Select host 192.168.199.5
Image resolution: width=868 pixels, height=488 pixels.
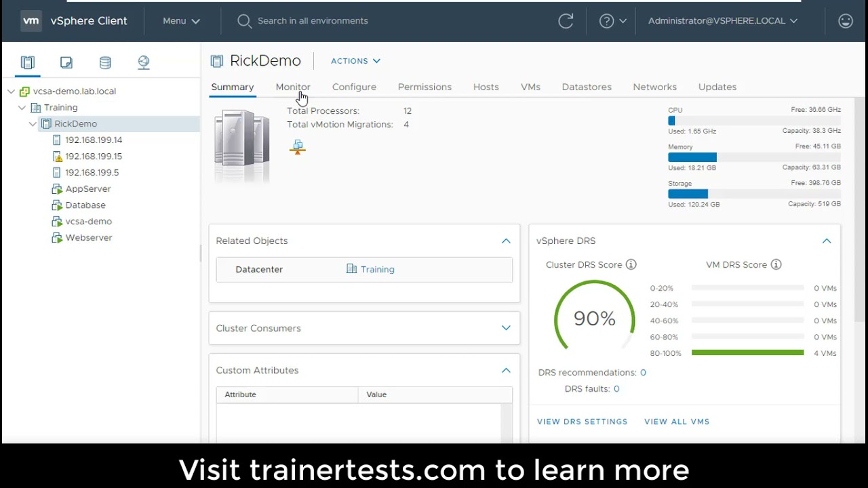92,172
